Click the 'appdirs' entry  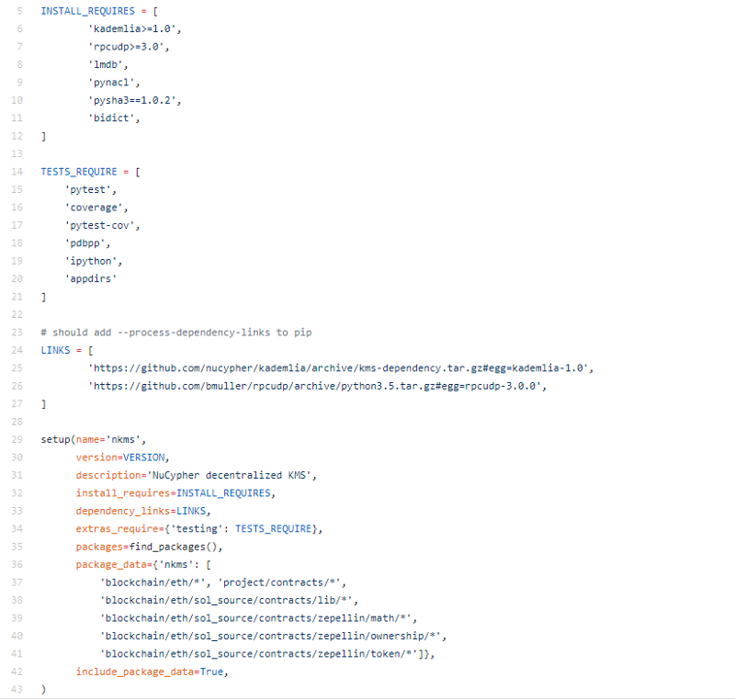point(90,278)
